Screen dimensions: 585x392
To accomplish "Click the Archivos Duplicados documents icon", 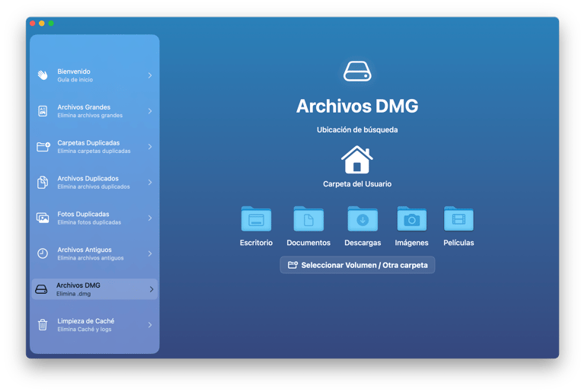I will click(43, 182).
